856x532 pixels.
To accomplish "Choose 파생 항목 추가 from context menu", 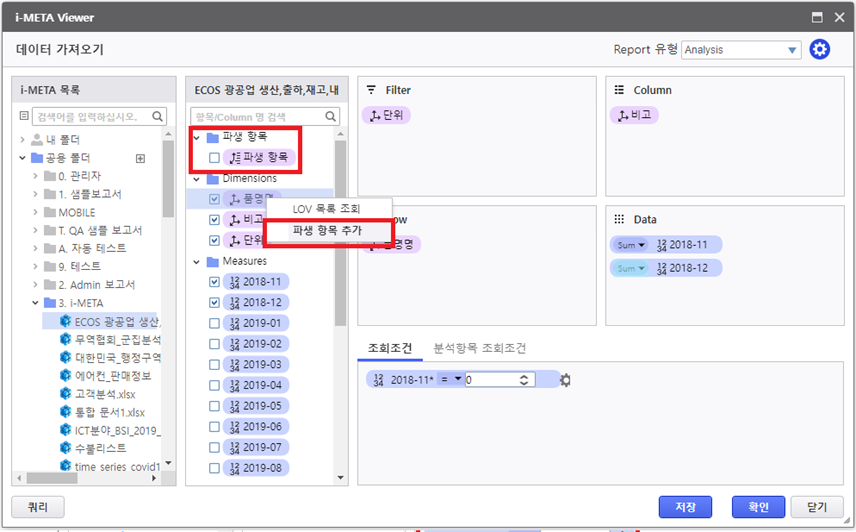I will click(x=327, y=230).
